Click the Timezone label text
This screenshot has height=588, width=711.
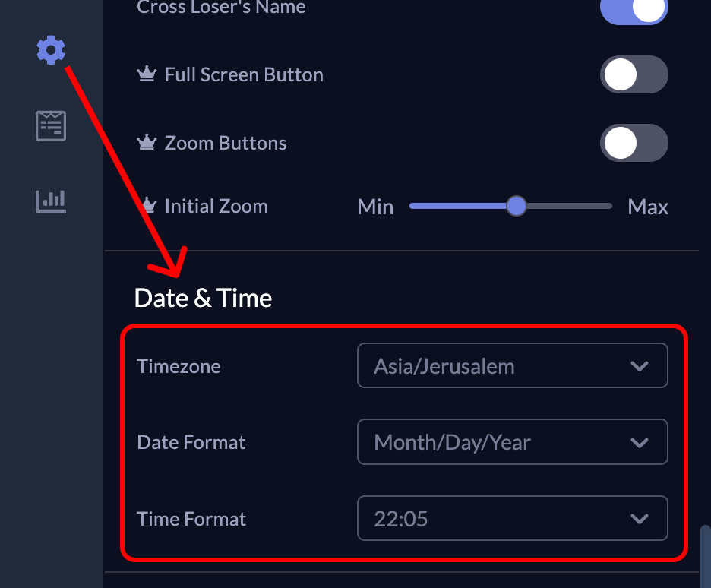point(179,366)
